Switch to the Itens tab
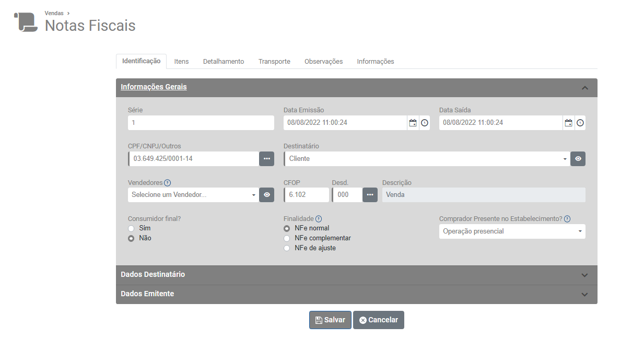 [x=181, y=62]
